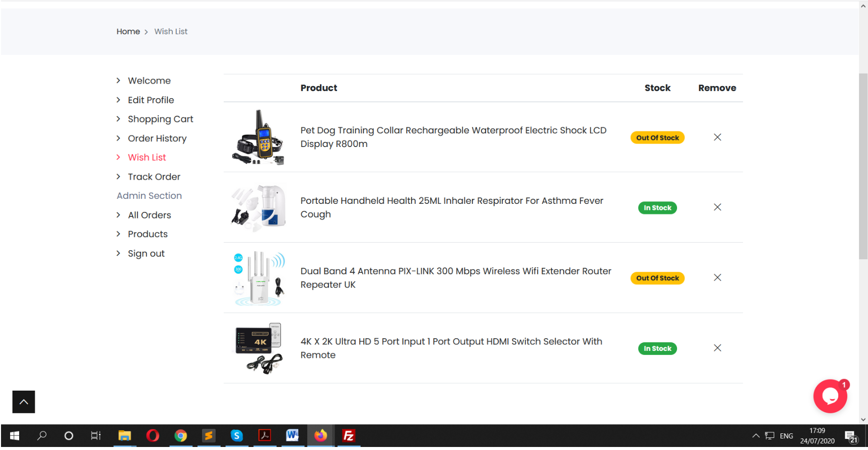Click the page vertical scrollbar thumb
Screen dimensions: 868x450
(x=863, y=166)
